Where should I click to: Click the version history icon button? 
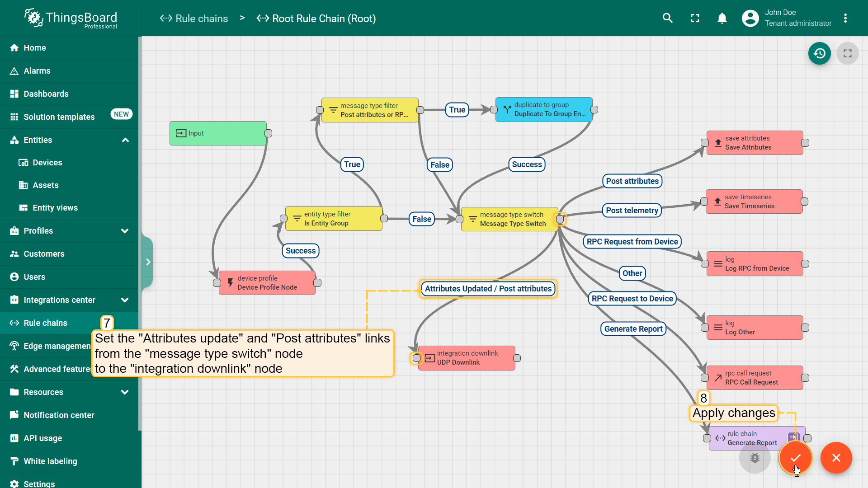click(x=819, y=53)
